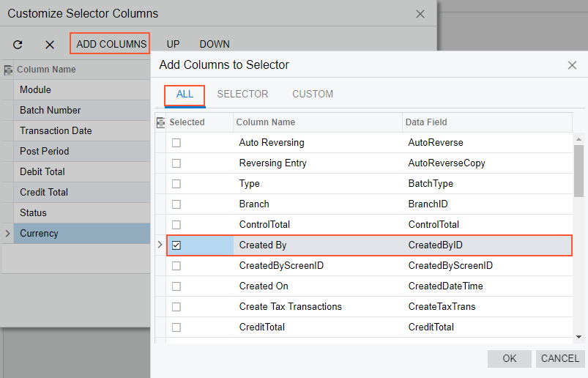Click the scroll down arrow in column list
Viewport: 588px width, 378px height.
coord(579,336)
